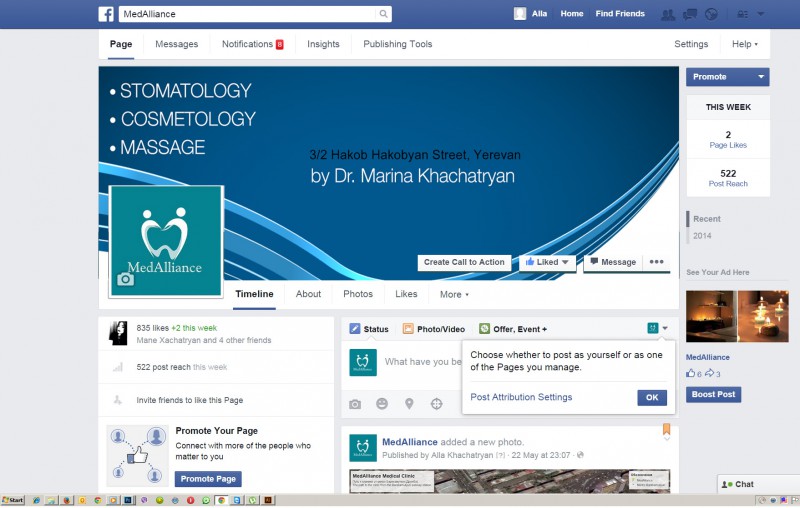The width and height of the screenshot is (800, 508).
Task: Click the Page Likes stat link
Action: coord(728,145)
